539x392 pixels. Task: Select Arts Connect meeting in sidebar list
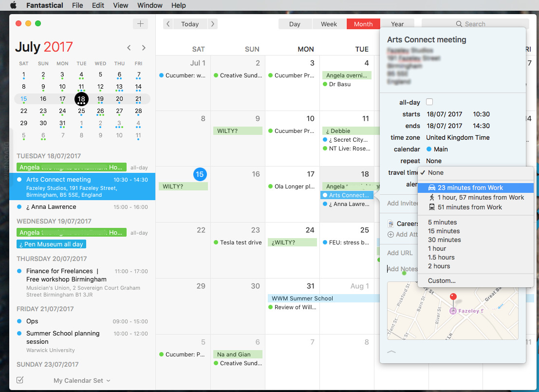click(82, 187)
